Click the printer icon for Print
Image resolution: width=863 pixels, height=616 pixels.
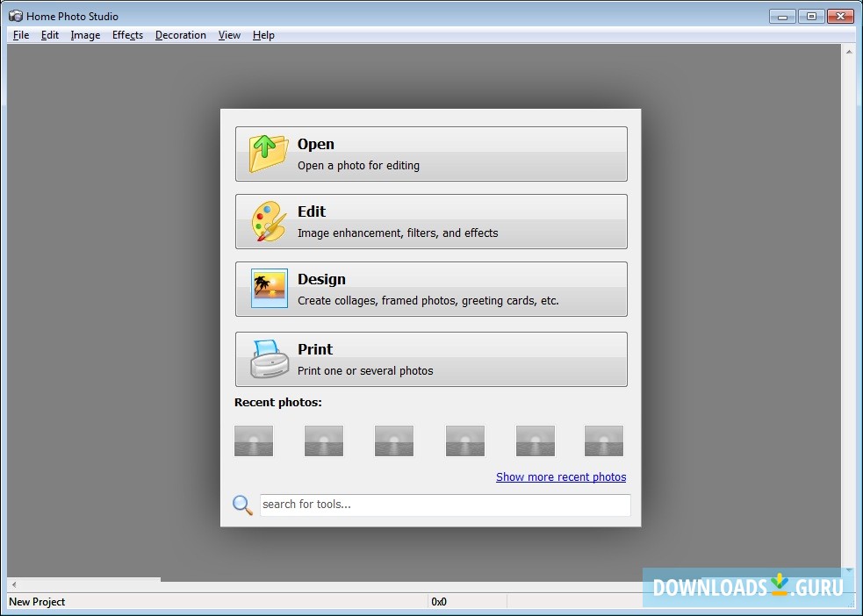pyautogui.click(x=270, y=359)
